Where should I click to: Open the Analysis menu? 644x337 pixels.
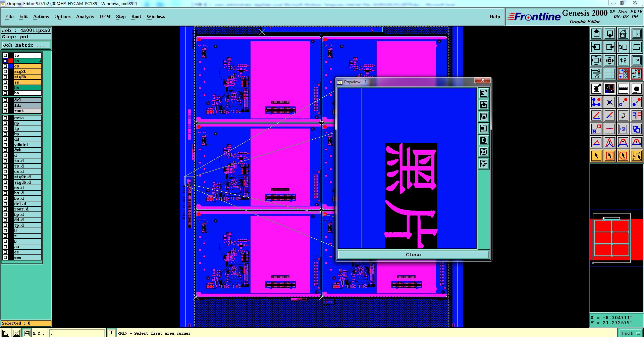[85, 16]
